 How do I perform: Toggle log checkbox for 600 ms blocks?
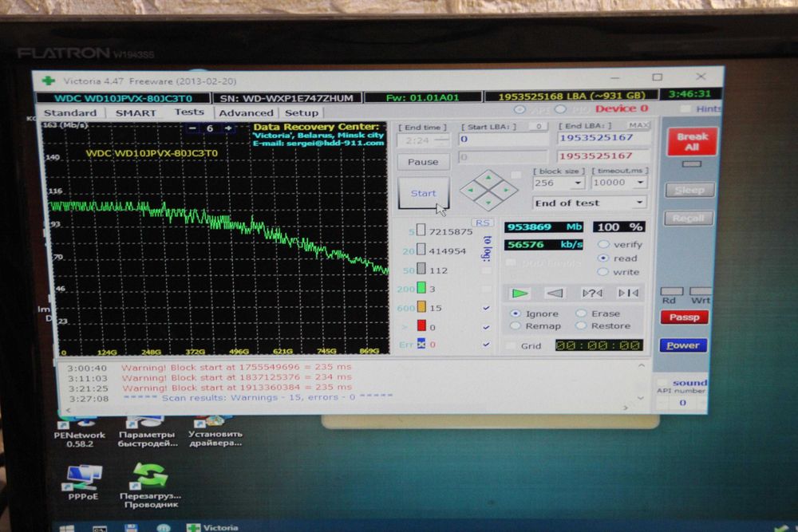pyautogui.click(x=486, y=308)
